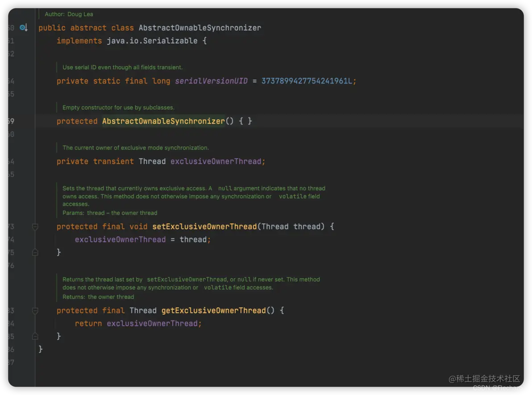Image resolution: width=532 pixels, height=395 pixels.
Task: Click the getExclusiveOwnerThread method name
Action: pyautogui.click(x=214, y=311)
